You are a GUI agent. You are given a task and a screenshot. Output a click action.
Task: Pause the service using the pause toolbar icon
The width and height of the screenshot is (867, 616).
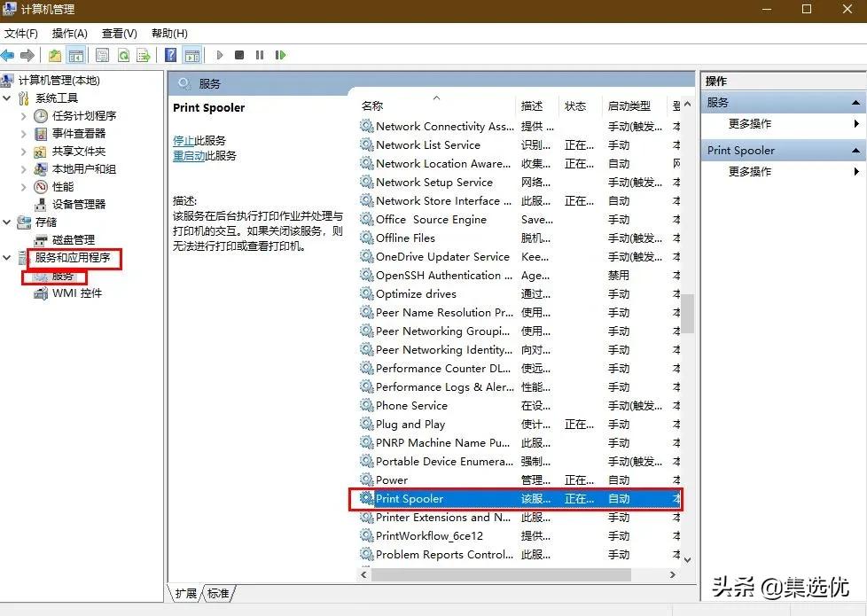(260, 55)
